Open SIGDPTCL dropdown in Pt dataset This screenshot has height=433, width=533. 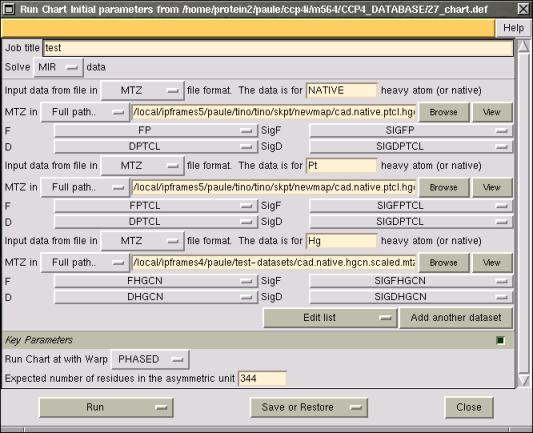pyautogui.click(x=411, y=222)
